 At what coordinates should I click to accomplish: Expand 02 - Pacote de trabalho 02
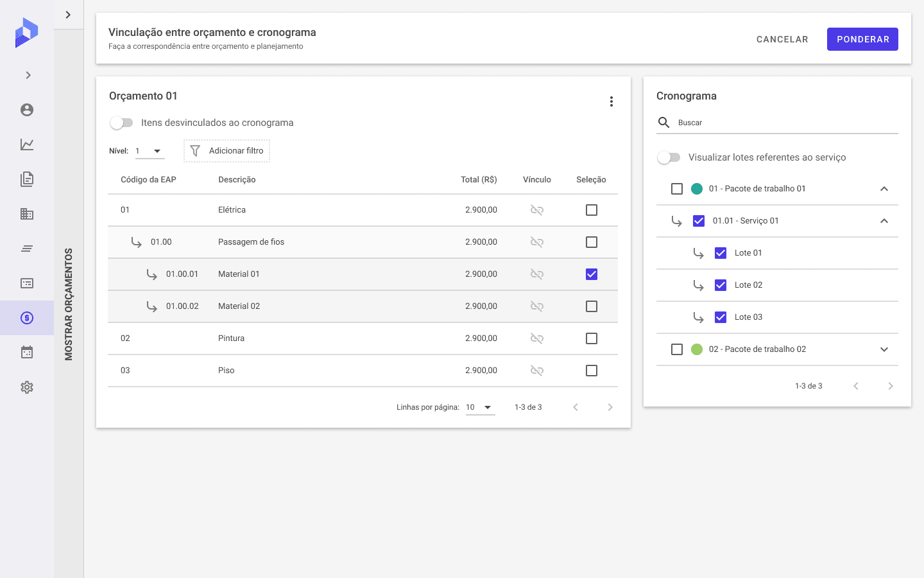(884, 349)
